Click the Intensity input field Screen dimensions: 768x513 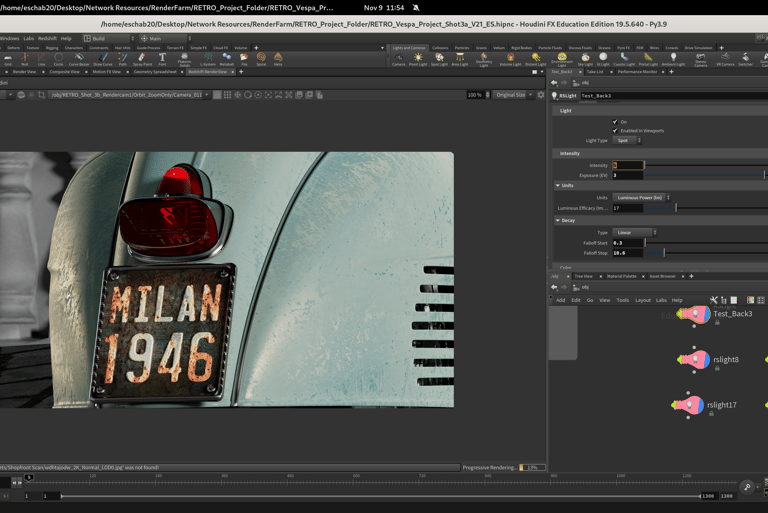[x=628, y=165]
